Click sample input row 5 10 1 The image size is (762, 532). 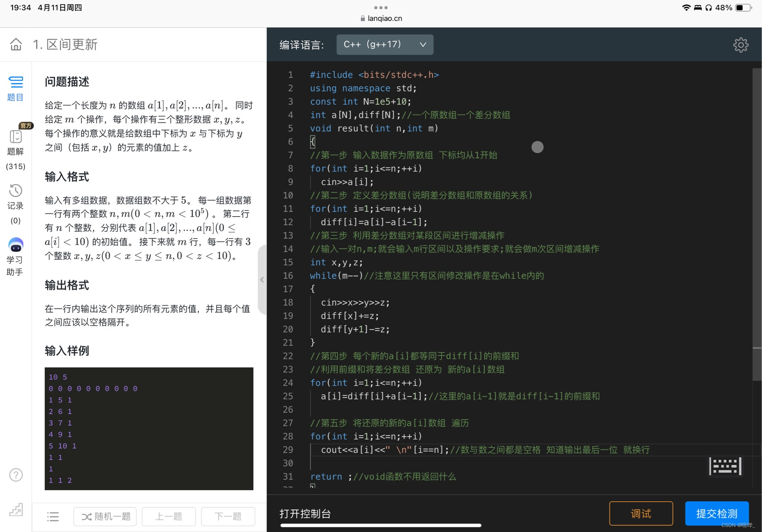[x=62, y=446]
